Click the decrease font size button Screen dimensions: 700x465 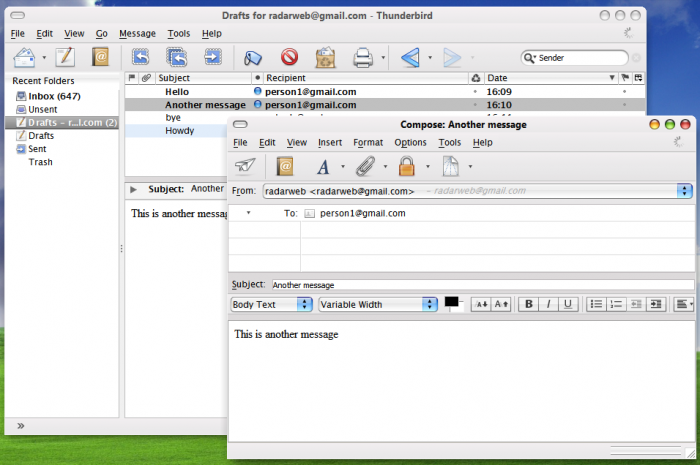[481, 304]
